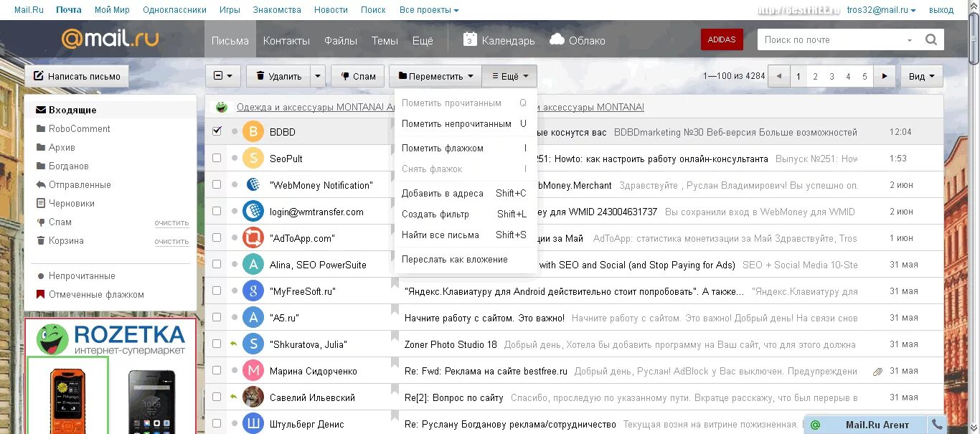Check the AdToApp.com email checkbox
This screenshot has height=434, width=980.
[217, 237]
